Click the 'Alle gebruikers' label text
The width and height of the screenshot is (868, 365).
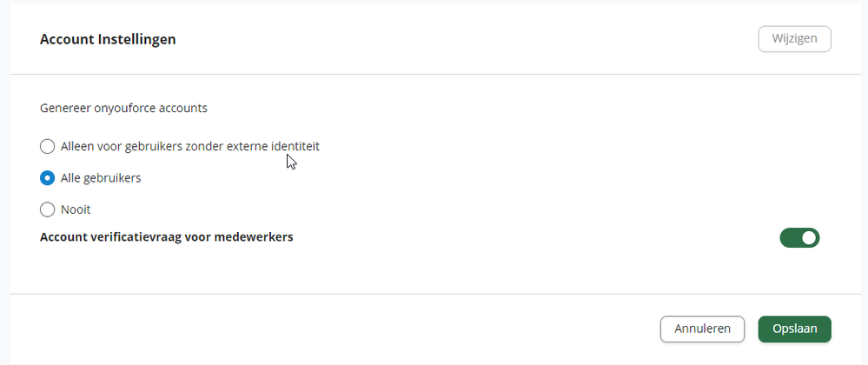pos(101,178)
